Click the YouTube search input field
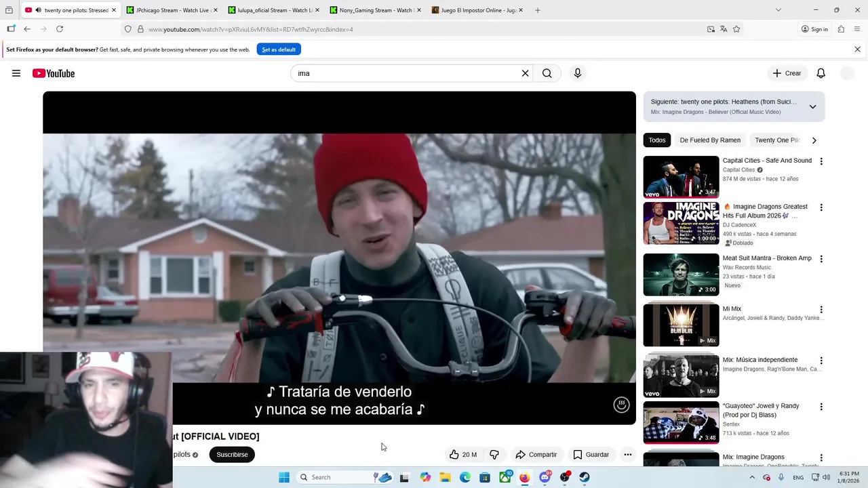Image resolution: width=868 pixels, height=488 pixels. pyautogui.click(x=409, y=73)
